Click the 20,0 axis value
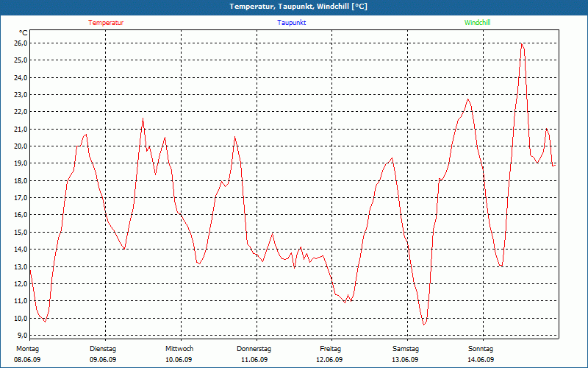 [x=21, y=146]
